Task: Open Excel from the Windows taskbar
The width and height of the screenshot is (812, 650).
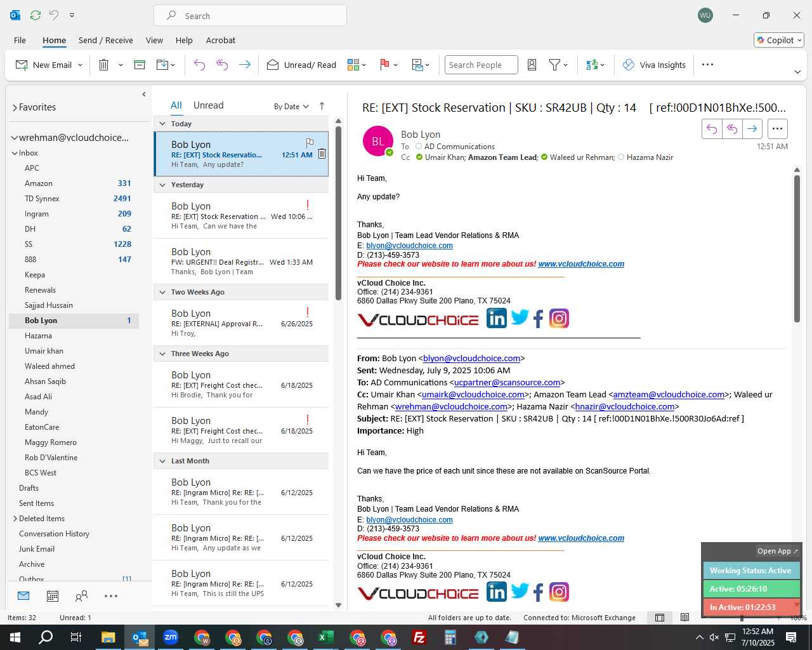Action: pyautogui.click(x=325, y=637)
